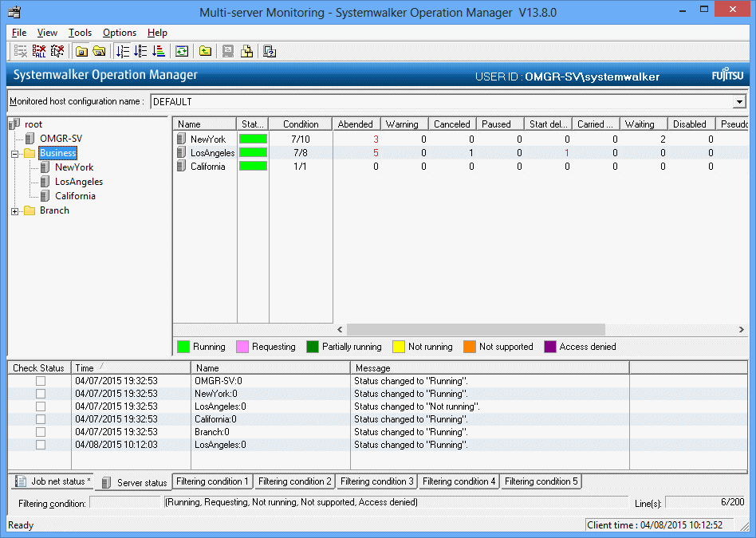Click the closed folder view toolbar icon
Image resolution: width=756 pixels, height=538 pixels.
click(81, 51)
